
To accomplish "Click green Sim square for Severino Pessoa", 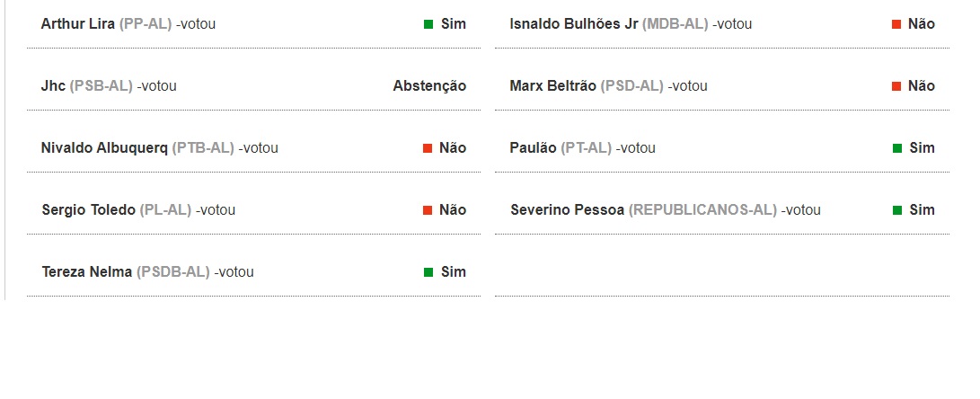I will 896,210.
